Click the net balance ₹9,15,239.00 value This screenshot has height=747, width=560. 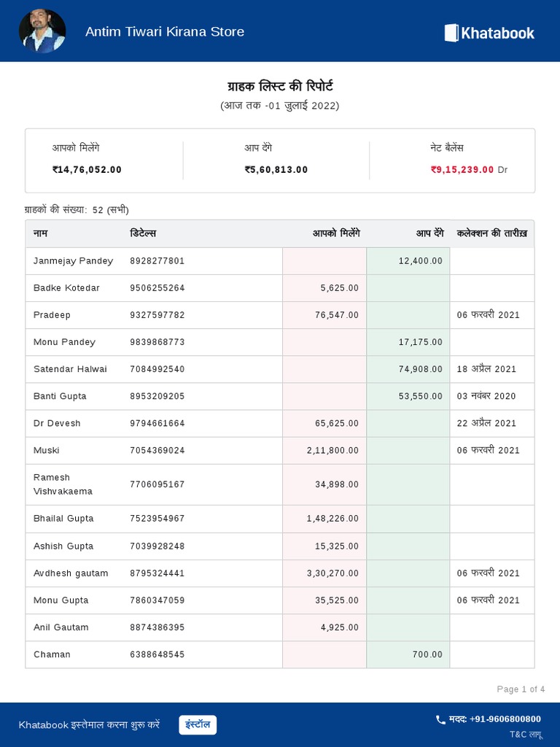pyautogui.click(x=462, y=169)
